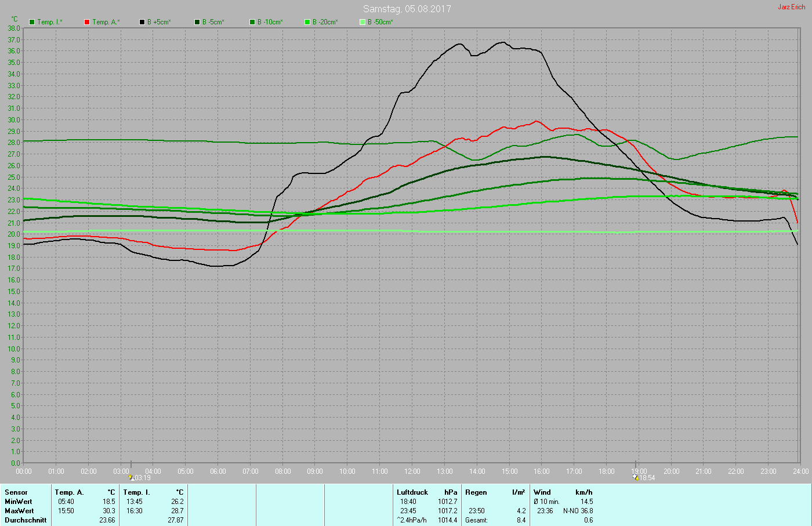Click the Temp. A. minimum value '18.5'
Screen dimensions: 812x526
point(109,502)
